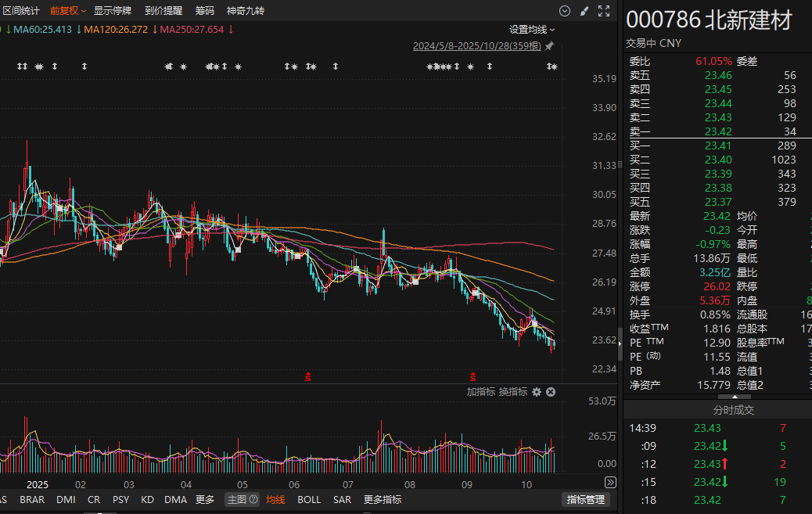Close the volume indicator panel
The width and height of the screenshot is (812, 514).
coord(551,392)
